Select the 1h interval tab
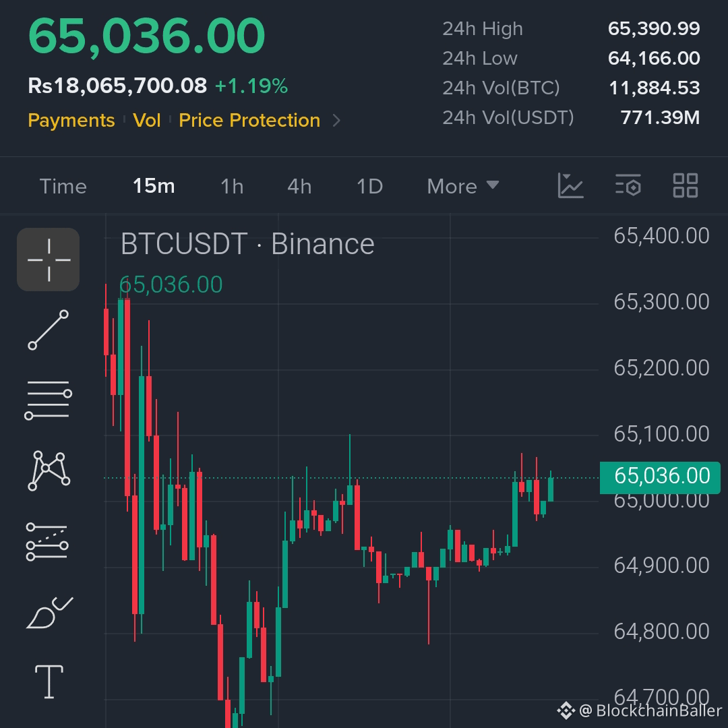 [232, 187]
